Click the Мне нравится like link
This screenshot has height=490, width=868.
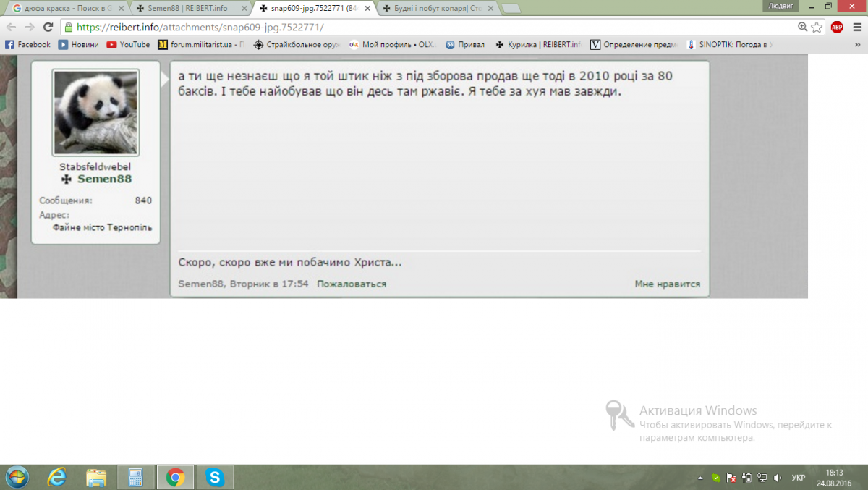[x=668, y=284]
